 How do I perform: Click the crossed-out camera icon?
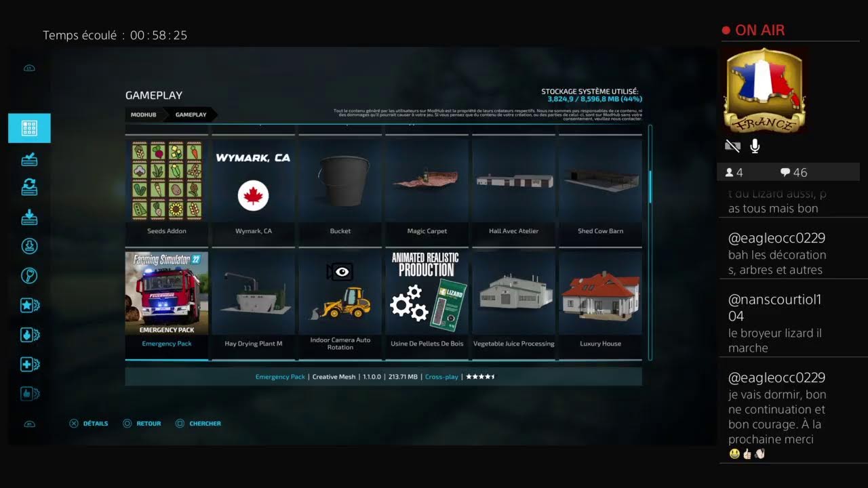(732, 146)
